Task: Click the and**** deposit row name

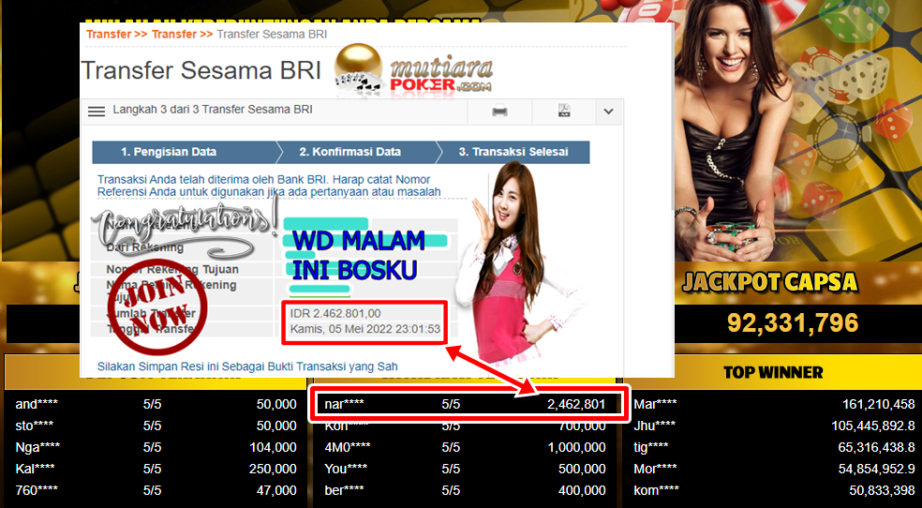Action: [x=36, y=404]
